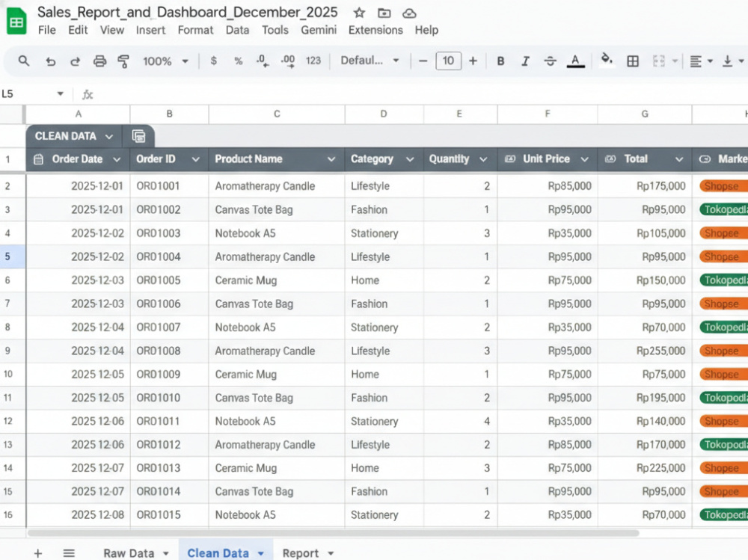Open the Extensions menu

click(375, 30)
